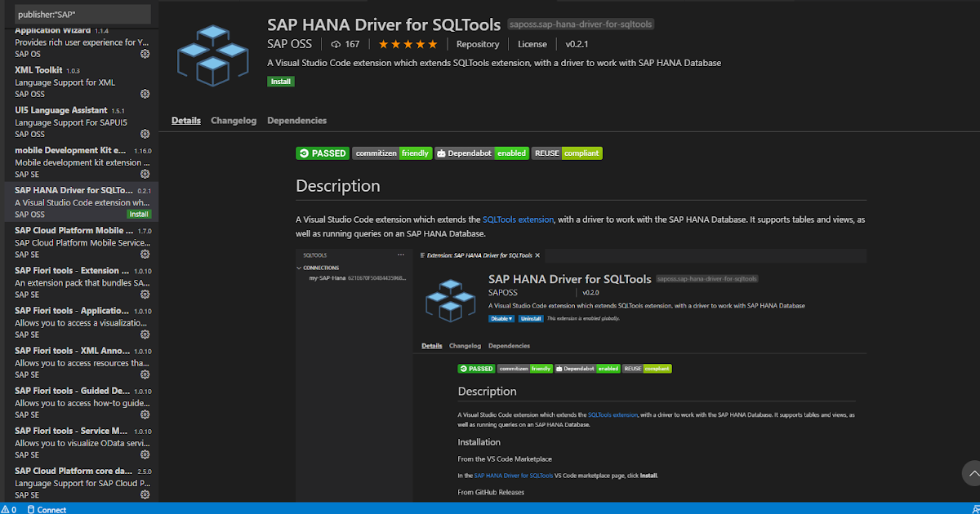This screenshot has width=980, height=514.
Task: Open the extension's Repository link
Action: tap(478, 44)
